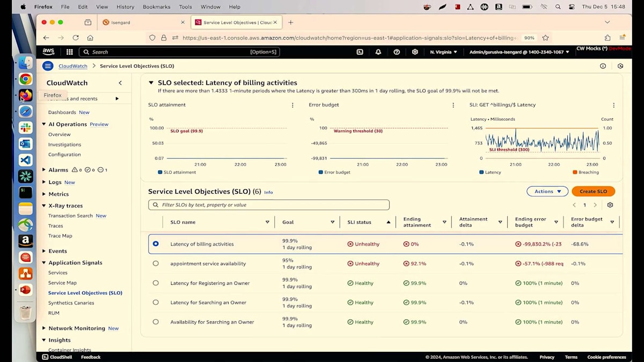The image size is (644, 362).
Task: Open SLO attainment widget options menu
Action: (292, 105)
